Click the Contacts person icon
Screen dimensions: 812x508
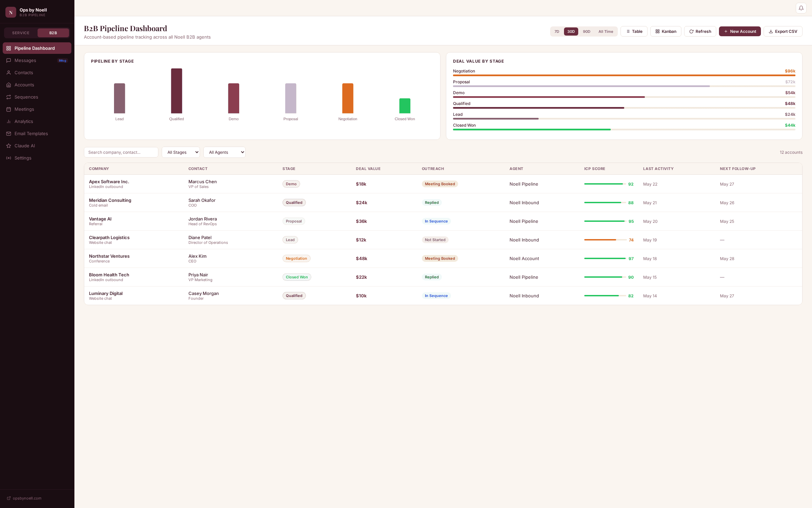(x=9, y=72)
